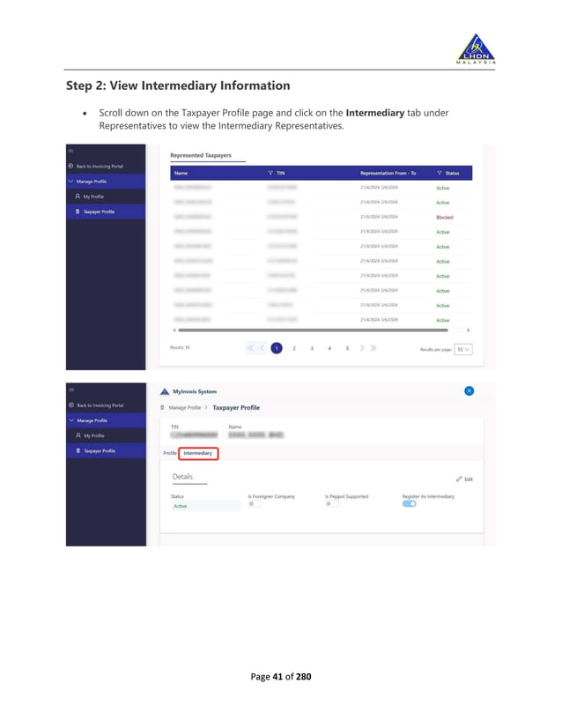This screenshot has height=728, width=562.
Task: Click hamburger menu icon in upper screenshot sidebar
Action: point(71,151)
